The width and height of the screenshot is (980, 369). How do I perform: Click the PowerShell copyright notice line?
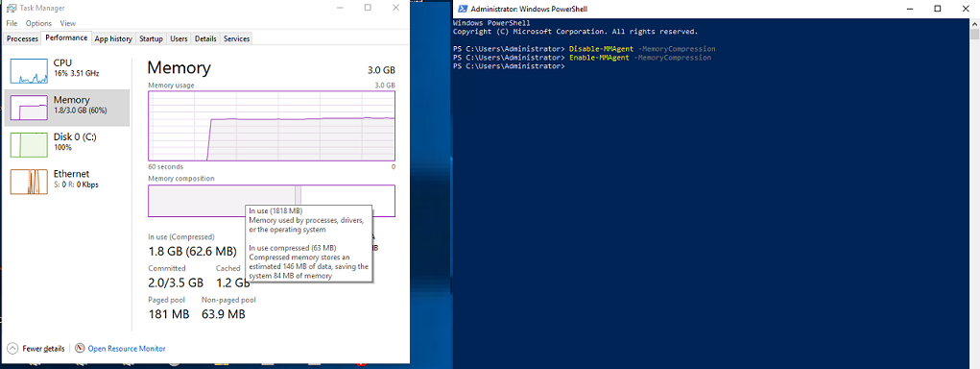[575, 32]
